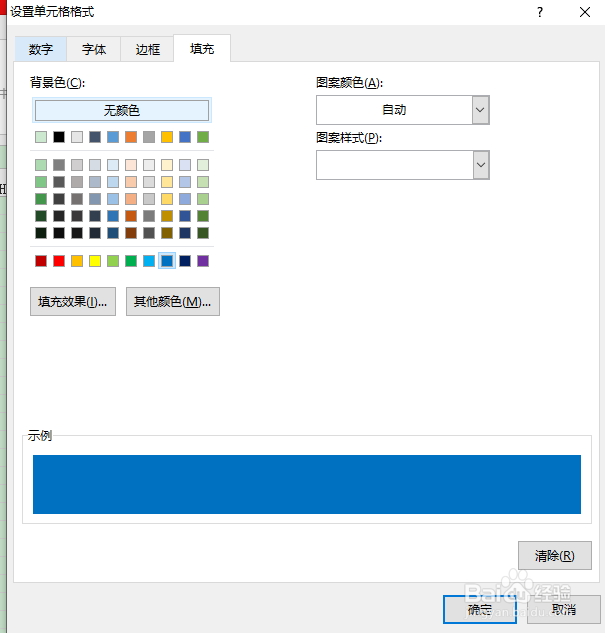Viewport: 605px width, 633px height.
Task: Click the 清除(R) button
Action: (555, 555)
